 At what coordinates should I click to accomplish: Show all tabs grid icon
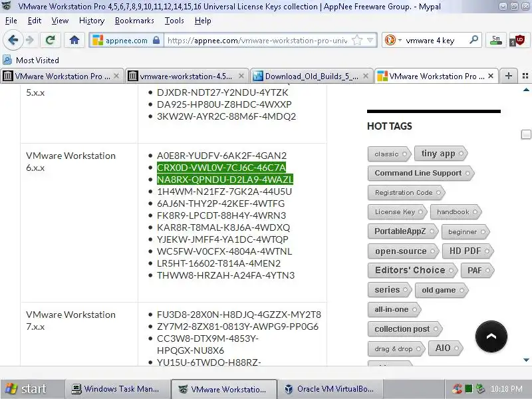tap(525, 76)
